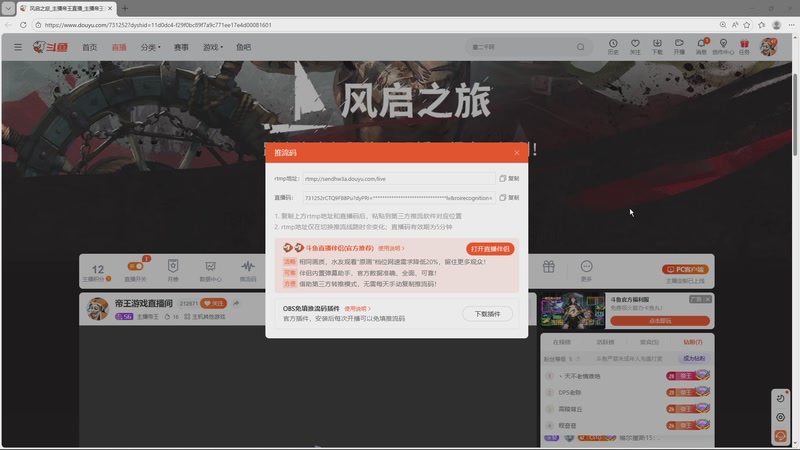Click floating history clock icon at right edge
Viewport: 800px width, 450px height.
(781, 398)
